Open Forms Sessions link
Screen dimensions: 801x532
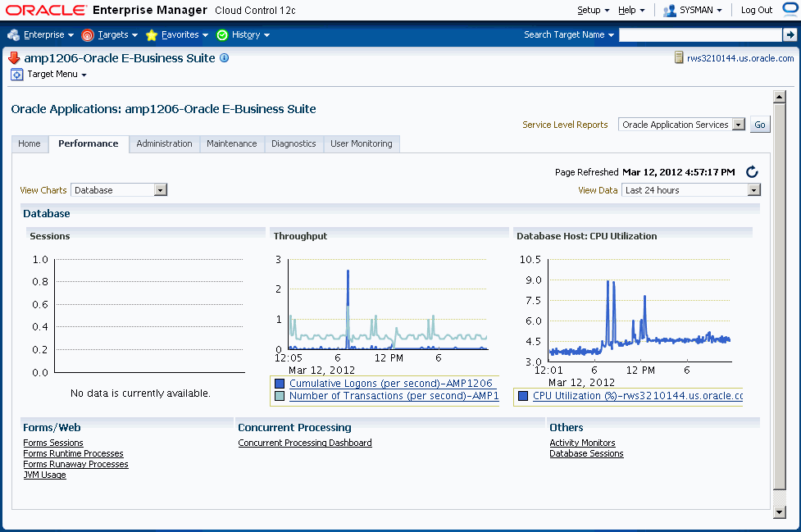(x=53, y=443)
